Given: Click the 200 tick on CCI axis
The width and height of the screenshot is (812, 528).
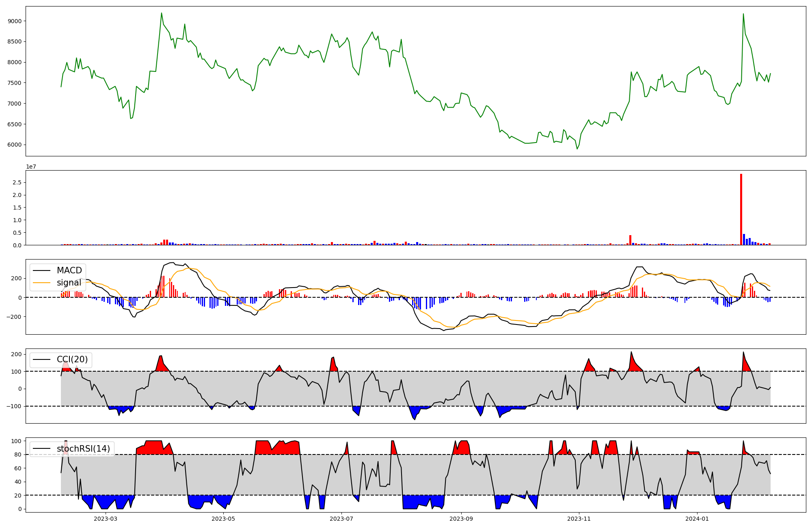Looking at the screenshot, I should tap(16, 354).
